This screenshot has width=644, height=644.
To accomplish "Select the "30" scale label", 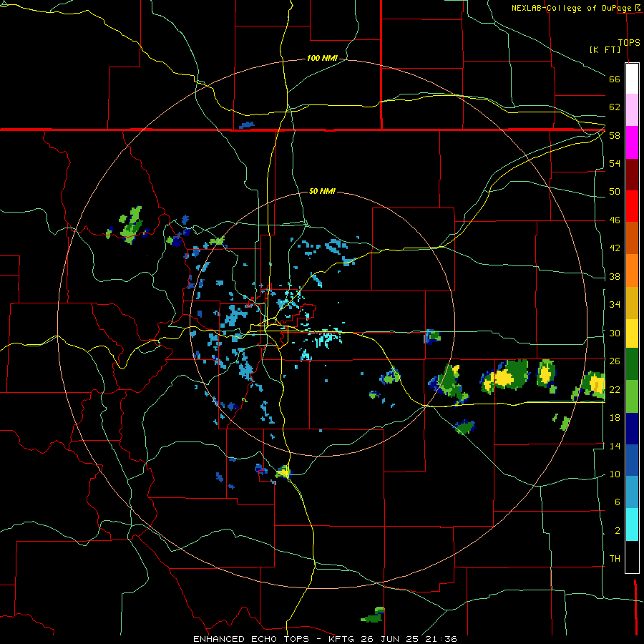I will [615, 333].
